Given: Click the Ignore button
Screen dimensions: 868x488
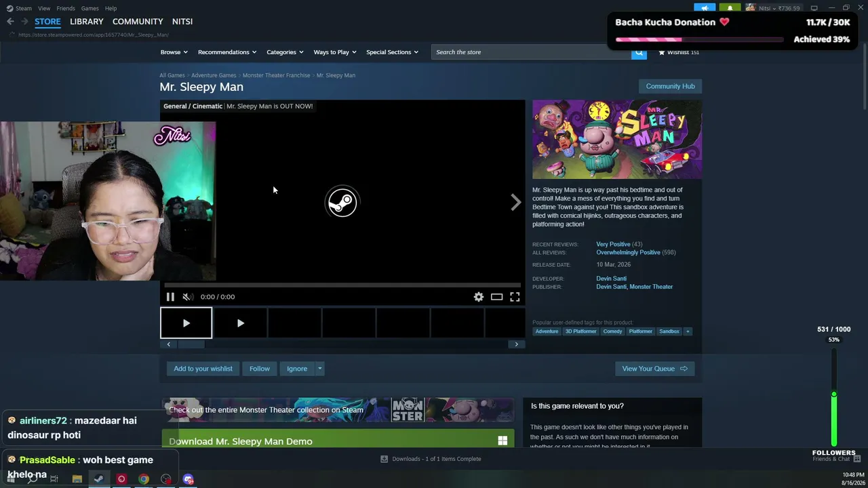Looking at the screenshot, I should 297,369.
